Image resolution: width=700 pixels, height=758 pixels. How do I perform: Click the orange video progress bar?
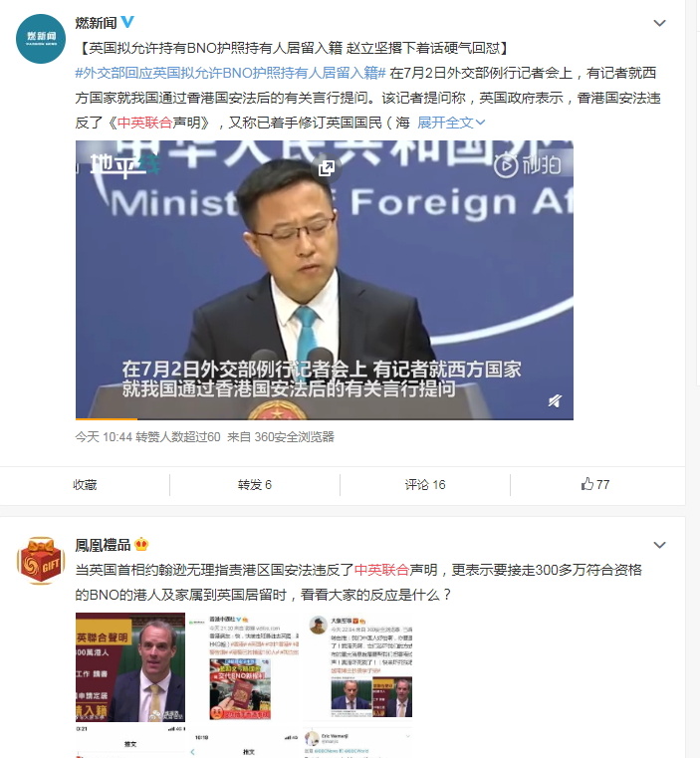pos(107,418)
